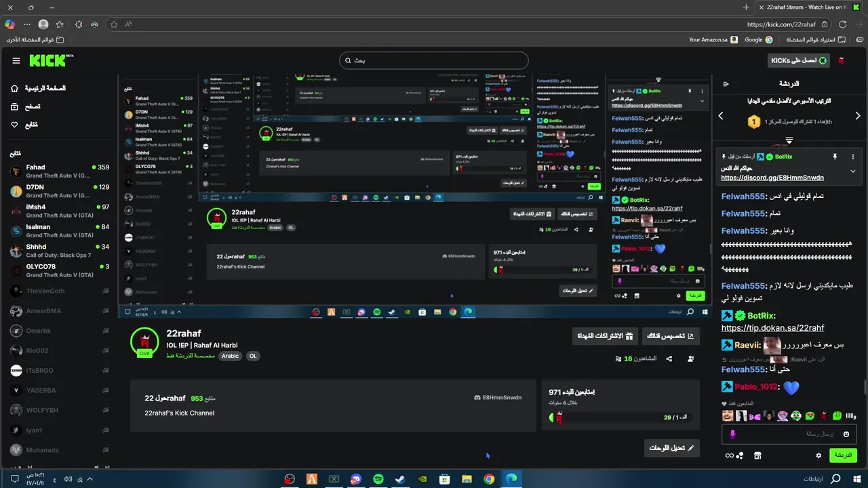Open D7DN's channel in the sidebar
The image size is (868, 488).
60,191
